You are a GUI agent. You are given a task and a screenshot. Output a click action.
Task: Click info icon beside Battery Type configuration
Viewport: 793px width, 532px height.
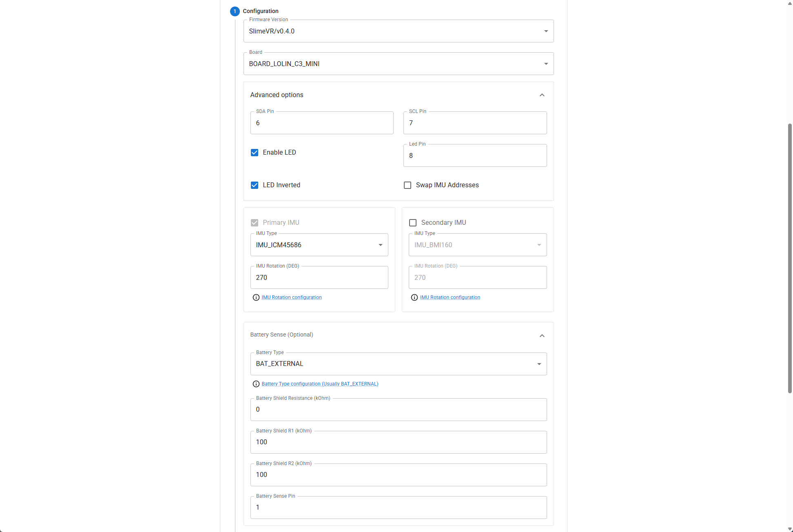(256, 384)
